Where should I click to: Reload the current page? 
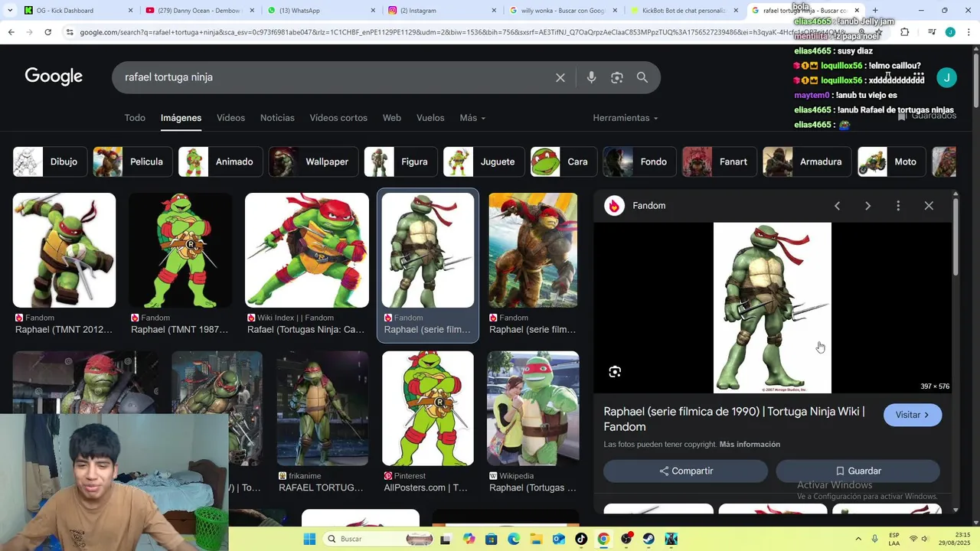47,32
